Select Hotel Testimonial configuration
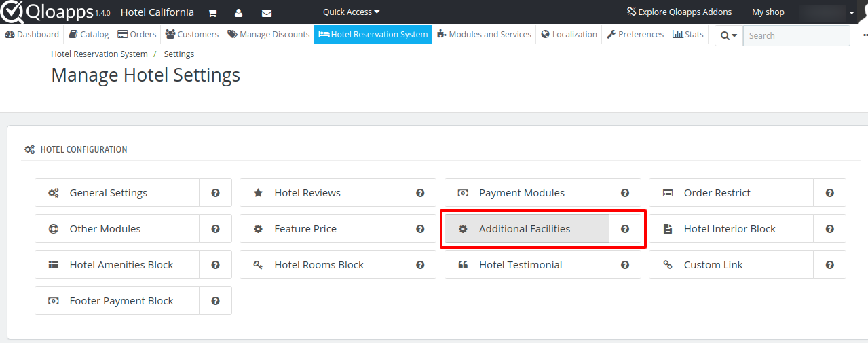 (527, 265)
